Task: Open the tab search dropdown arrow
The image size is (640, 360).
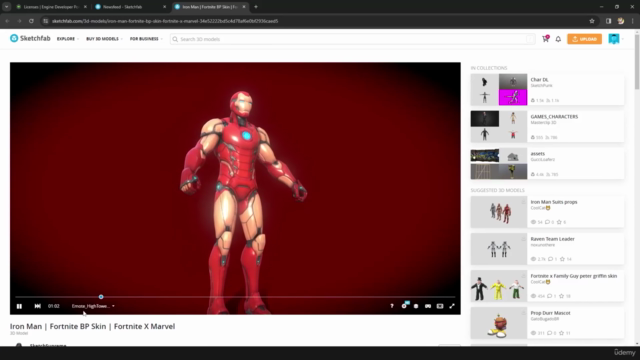Action: [x=7, y=7]
